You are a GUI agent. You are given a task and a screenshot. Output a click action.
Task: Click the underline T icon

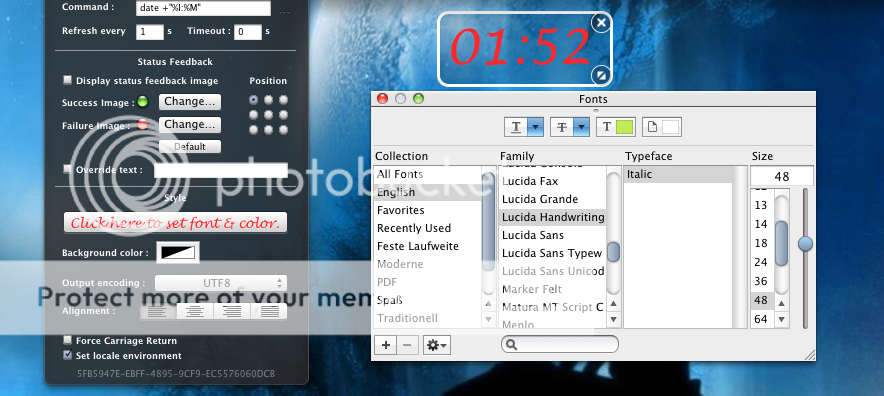click(x=516, y=127)
